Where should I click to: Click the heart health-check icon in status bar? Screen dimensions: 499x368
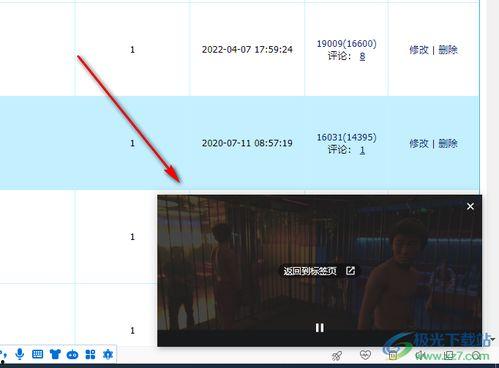[x=365, y=355]
